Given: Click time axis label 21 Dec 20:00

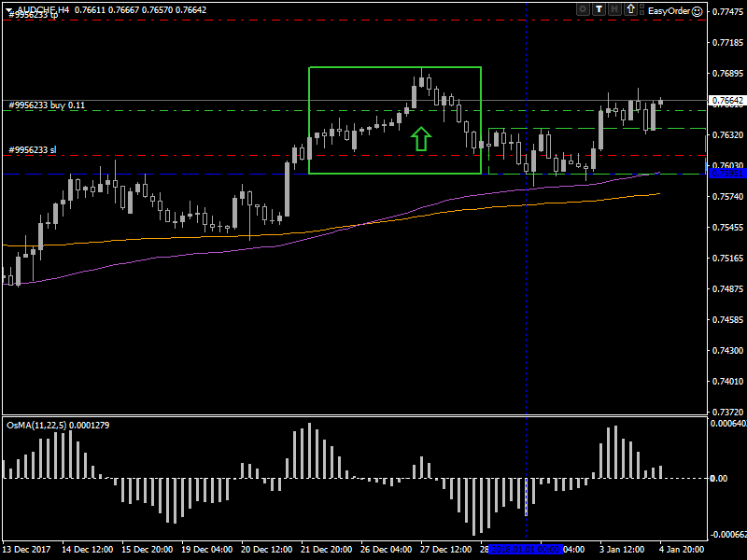Looking at the screenshot, I should [x=326, y=550].
